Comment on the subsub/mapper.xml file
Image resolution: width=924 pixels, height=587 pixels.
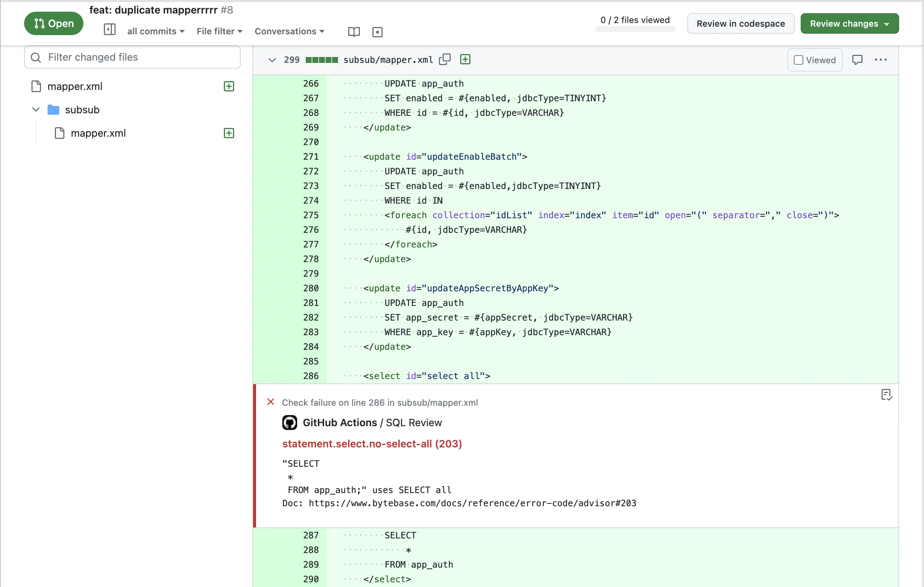click(x=857, y=60)
